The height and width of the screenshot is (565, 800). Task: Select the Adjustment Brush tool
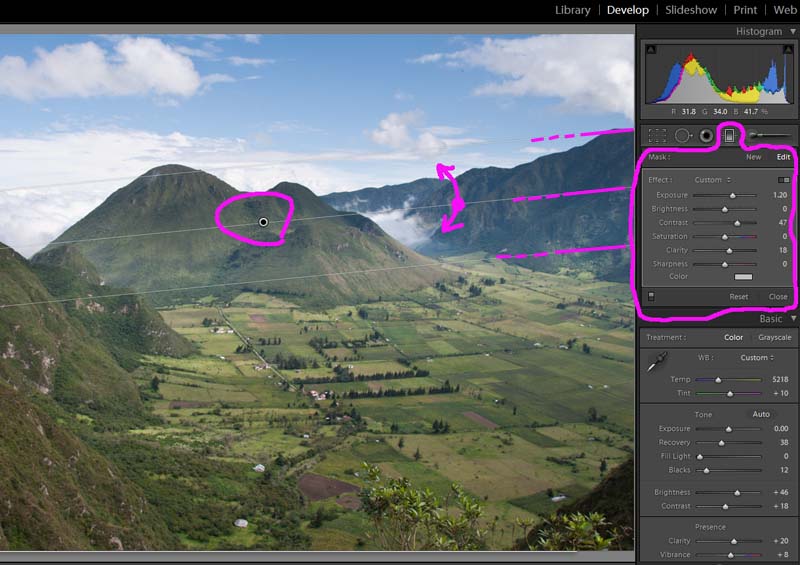[x=770, y=135]
